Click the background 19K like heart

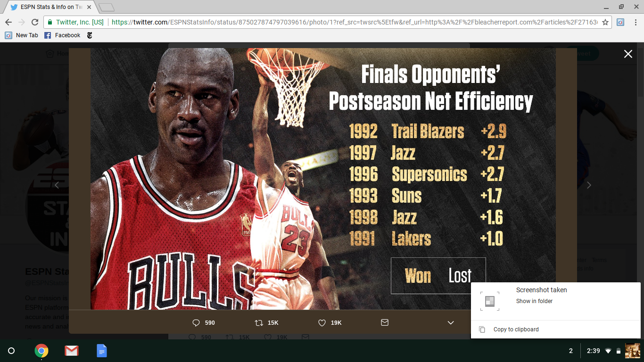268,337
